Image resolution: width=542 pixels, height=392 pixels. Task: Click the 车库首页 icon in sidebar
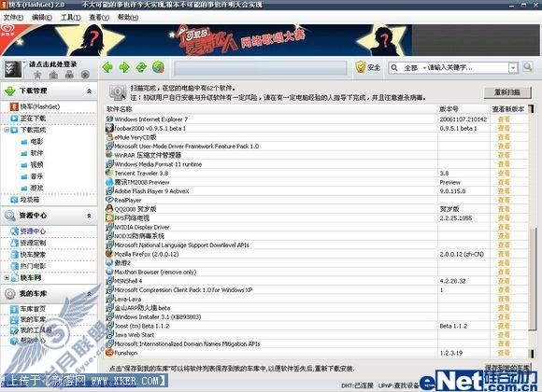pyautogui.click(x=14, y=309)
